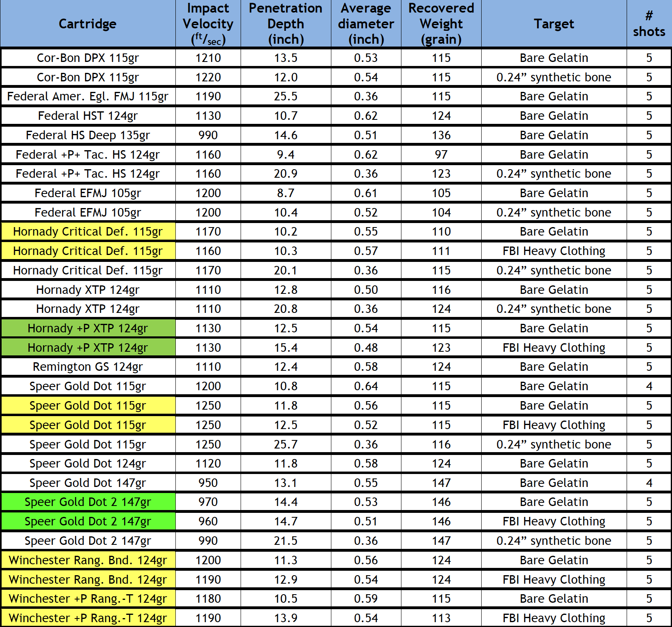Select penetration depth value 12.4
The height and width of the screenshot is (627, 672).
coord(286,367)
